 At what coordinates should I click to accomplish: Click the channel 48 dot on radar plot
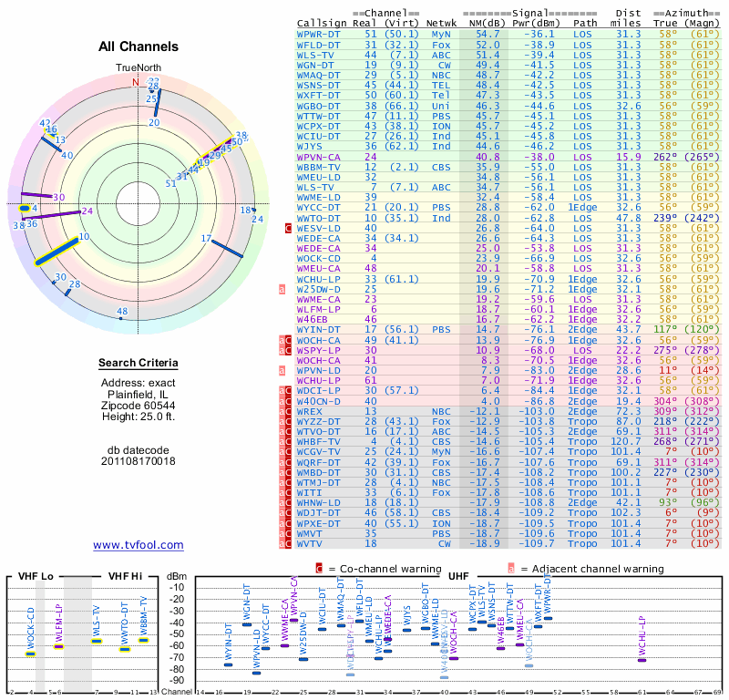(x=121, y=318)
